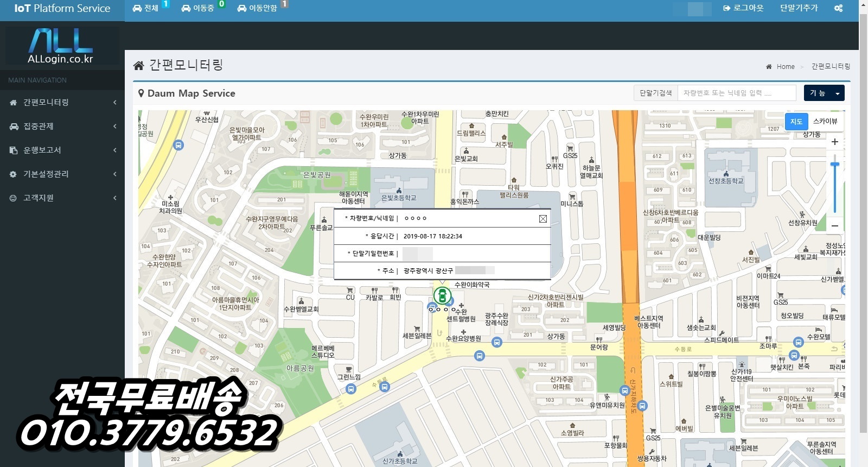The height and width of the screenshot is (467, 868).
Task: Click the 신가119안전센터 map label
Action: pyautogui.click(x=741, y=375)
